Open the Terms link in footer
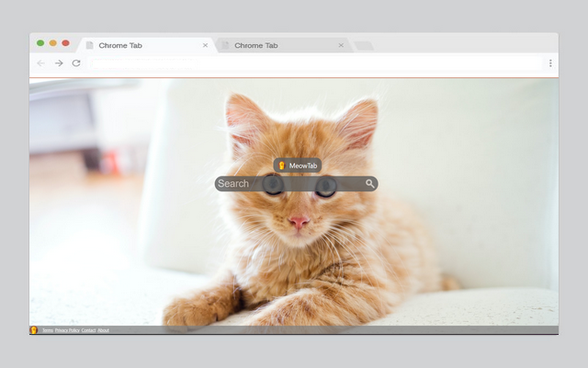This screenshot has width=588, height=368. pos(48,330)
